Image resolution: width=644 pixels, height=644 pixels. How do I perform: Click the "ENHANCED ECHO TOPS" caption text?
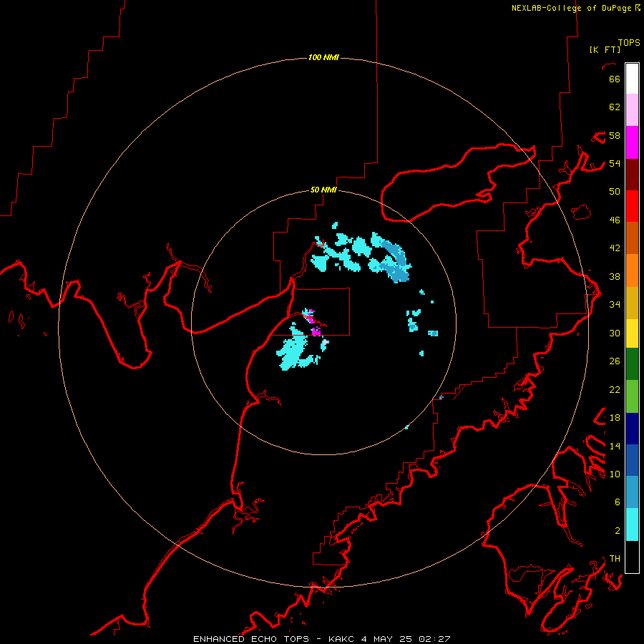[x=251, y=639]
